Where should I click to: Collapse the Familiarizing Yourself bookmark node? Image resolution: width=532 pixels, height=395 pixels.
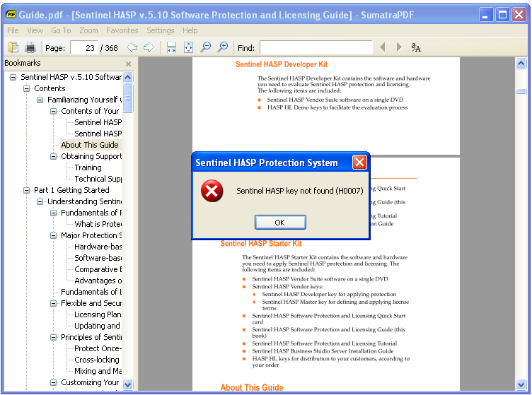[40, 100]
